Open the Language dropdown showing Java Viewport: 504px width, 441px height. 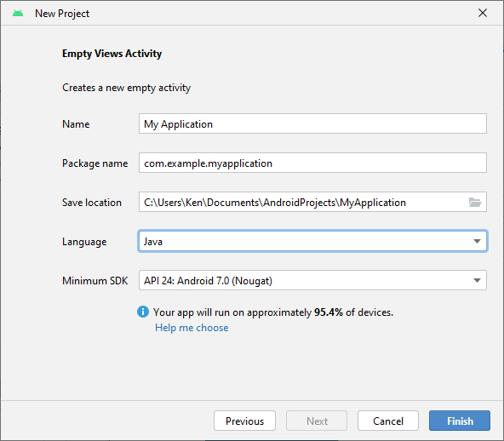312,242
